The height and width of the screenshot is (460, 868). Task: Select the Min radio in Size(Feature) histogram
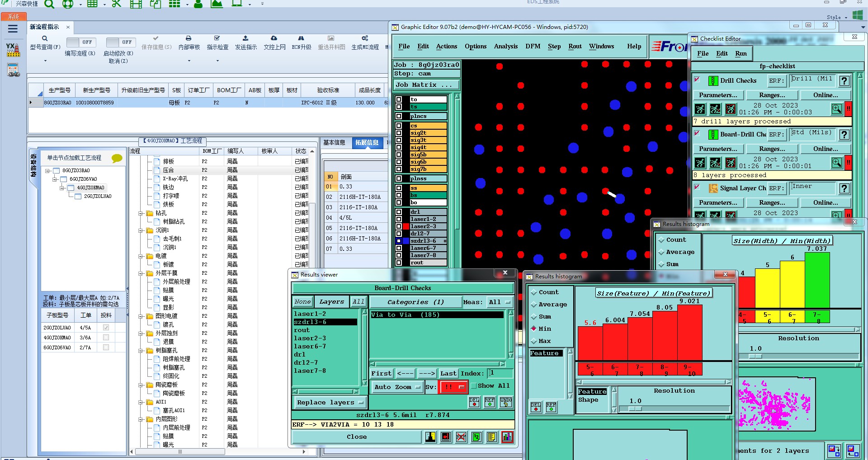click(x=534, y=329)
